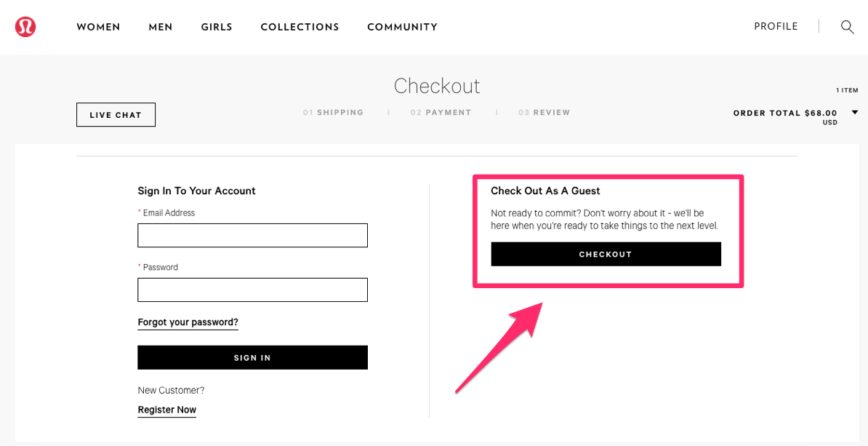
Task: Select the 02 Payment step
Action: 441,113
